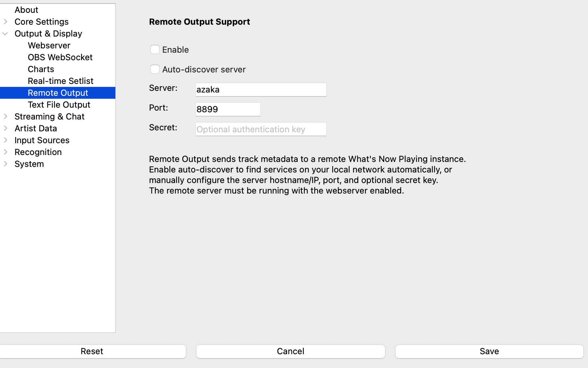The width and height of the screenshot is (588, 368).
Task: Expand the System section arrow
Action: (6, 164)
